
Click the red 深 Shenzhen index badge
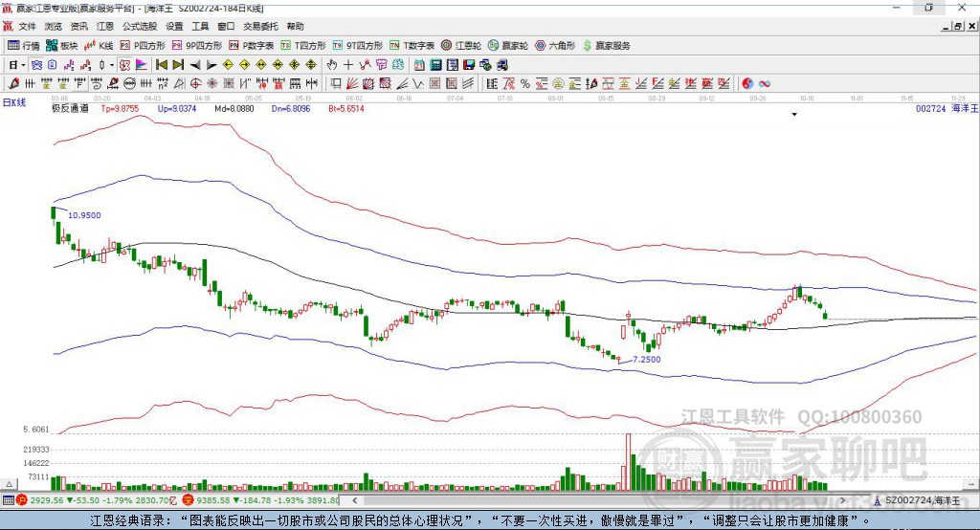189,500
